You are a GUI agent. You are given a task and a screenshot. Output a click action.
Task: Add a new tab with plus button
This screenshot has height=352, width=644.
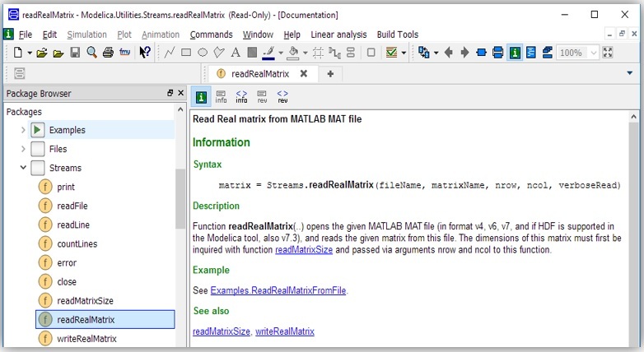pyautogui.click(x=330, y=74)
